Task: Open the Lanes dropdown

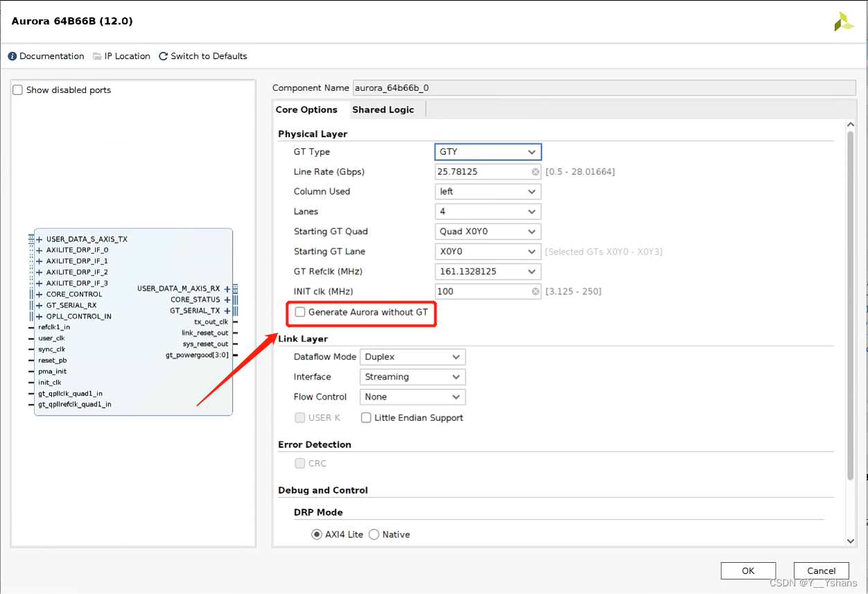Action: click(488, 212)
